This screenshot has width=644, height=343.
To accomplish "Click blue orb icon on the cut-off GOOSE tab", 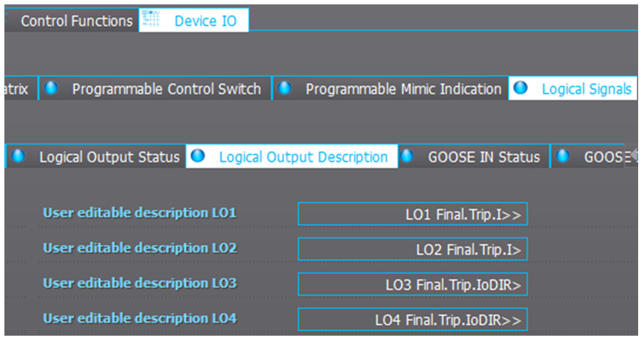I will click(563, 156).
